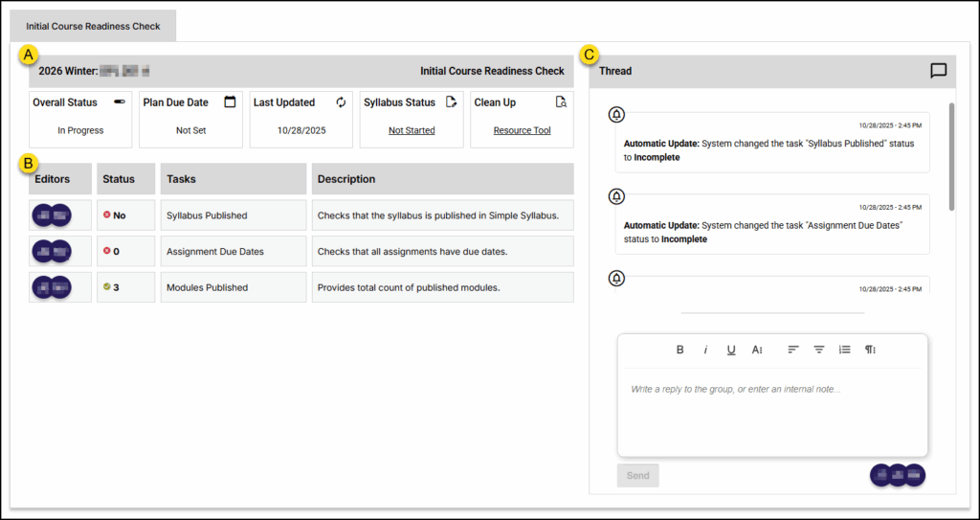Click the syllabus published in Simple Syllabus description
The width and height of the screenshot is (980, 520).
click(x=438, y=215)
